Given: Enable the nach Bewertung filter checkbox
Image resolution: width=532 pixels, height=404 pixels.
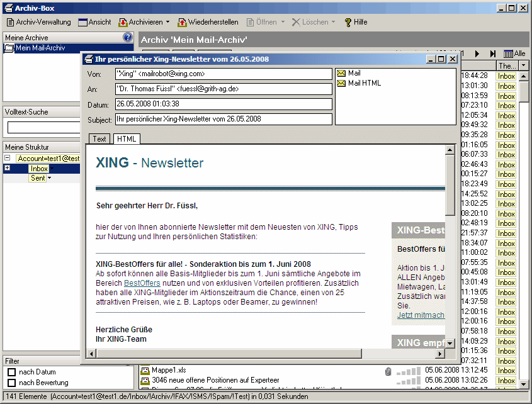Looking at the screenshot, I should 11,383.
